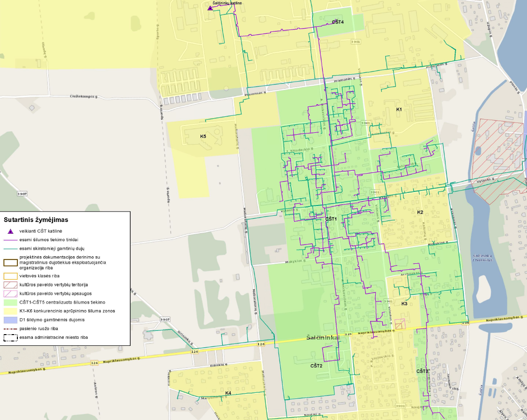
Task: Click the large red hatched heritage territory
Action: [x=498, y=160]
